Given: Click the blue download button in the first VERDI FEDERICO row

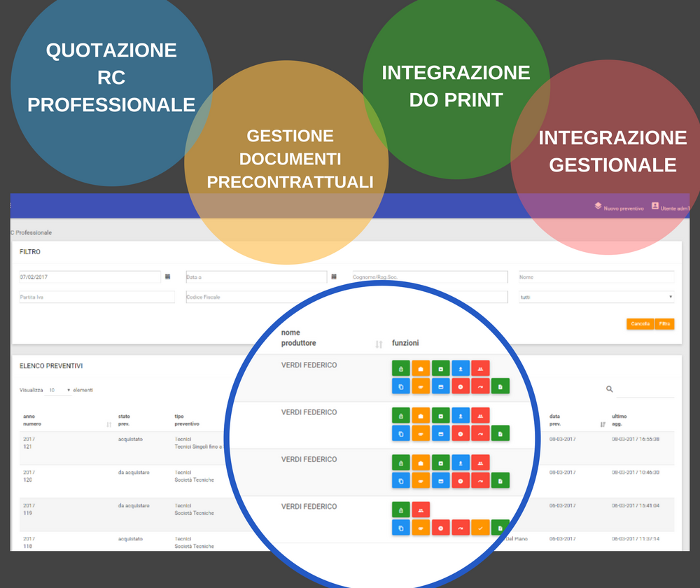Looking at the screenshot, I should click(461, 369).
